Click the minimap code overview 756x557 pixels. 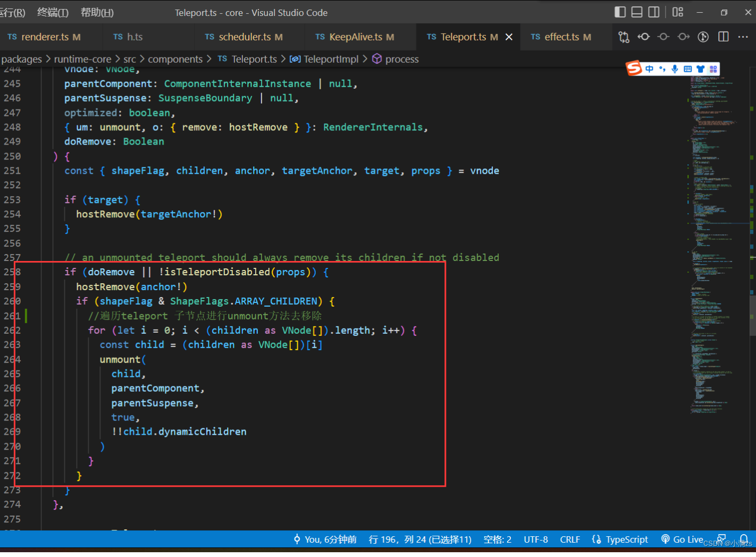[x=713, y=244]
